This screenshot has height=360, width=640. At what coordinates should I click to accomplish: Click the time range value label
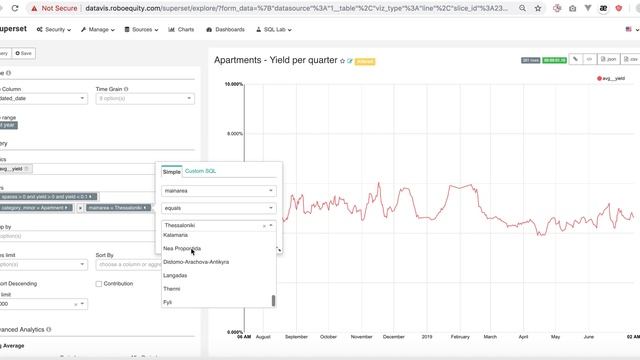click(x=8, y=125)
